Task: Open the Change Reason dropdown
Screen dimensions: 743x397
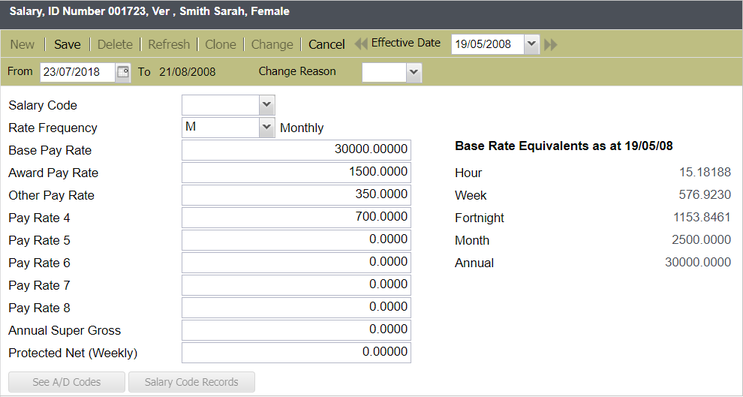Action: [414, 72]
